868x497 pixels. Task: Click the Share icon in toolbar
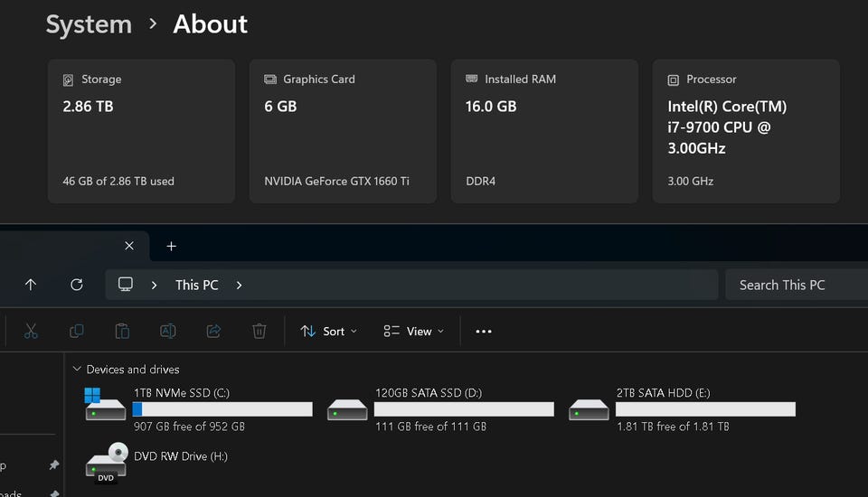click(213, 331)
